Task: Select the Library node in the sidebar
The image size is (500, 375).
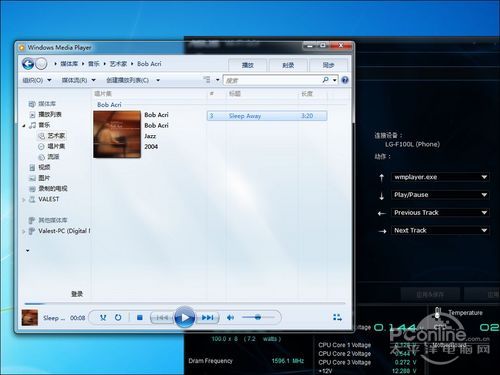Action: pyautogui.click(x=42, y=104)
